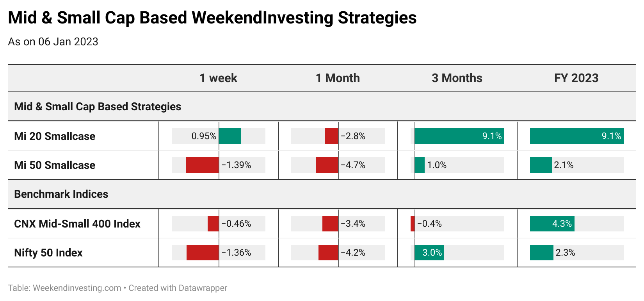Screen dimensions: 644x301
Task: Click the 3 Months column header
Action: click(x=457, y=78)
